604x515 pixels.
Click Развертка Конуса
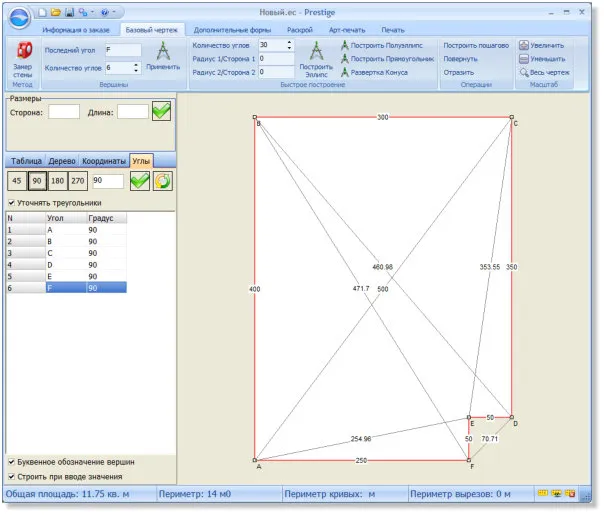tap(374, 72)
